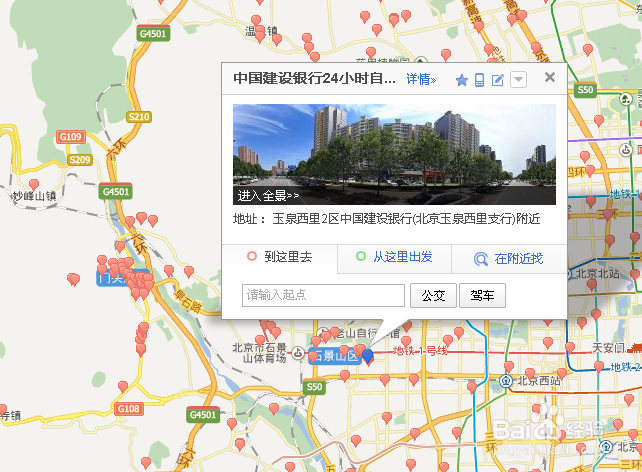The width and height of the screenshot is (642, 472).
Task: Click the S50 road shield near 石景山区
Action: coord(314,387)
